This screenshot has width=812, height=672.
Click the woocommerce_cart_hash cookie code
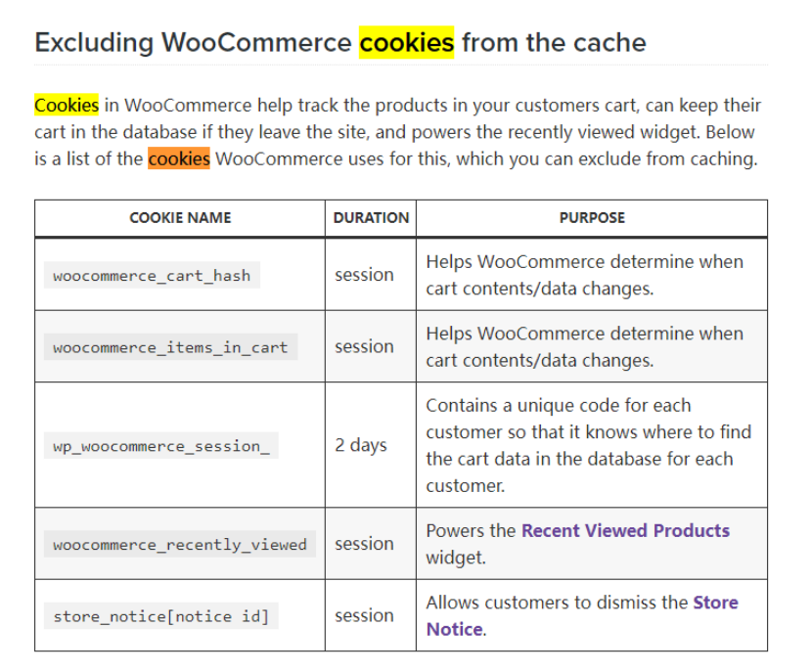pos(152,275)
